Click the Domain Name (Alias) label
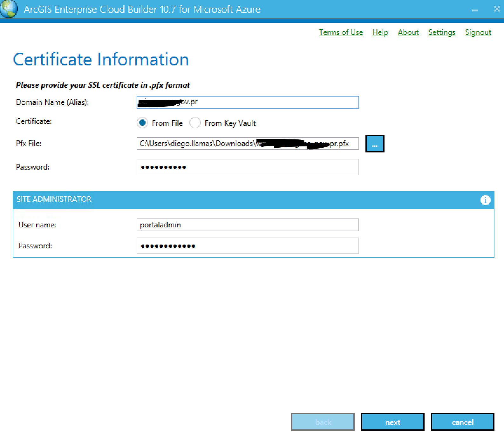Screen dimensions: 504x437 (52, 102)
